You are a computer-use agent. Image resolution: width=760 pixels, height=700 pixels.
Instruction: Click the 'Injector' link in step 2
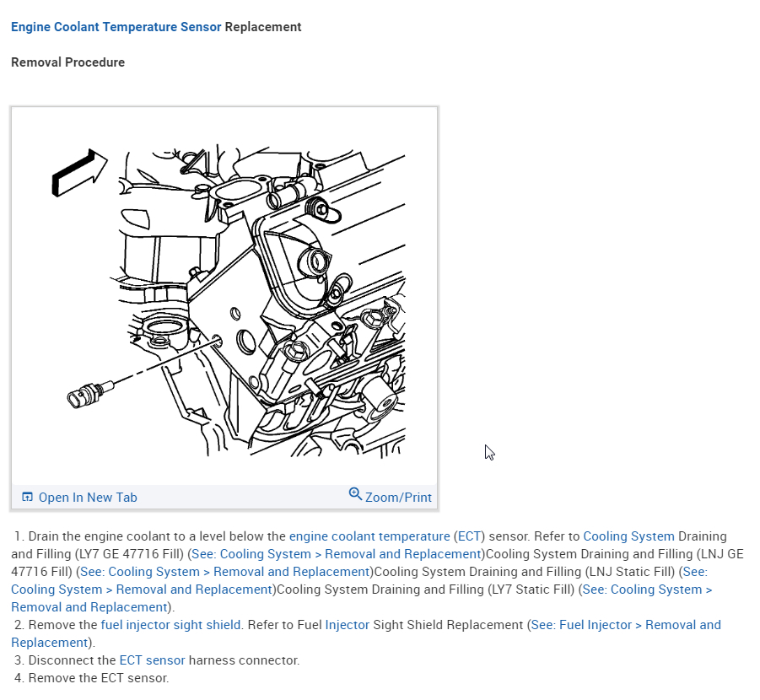click(347, 624)
